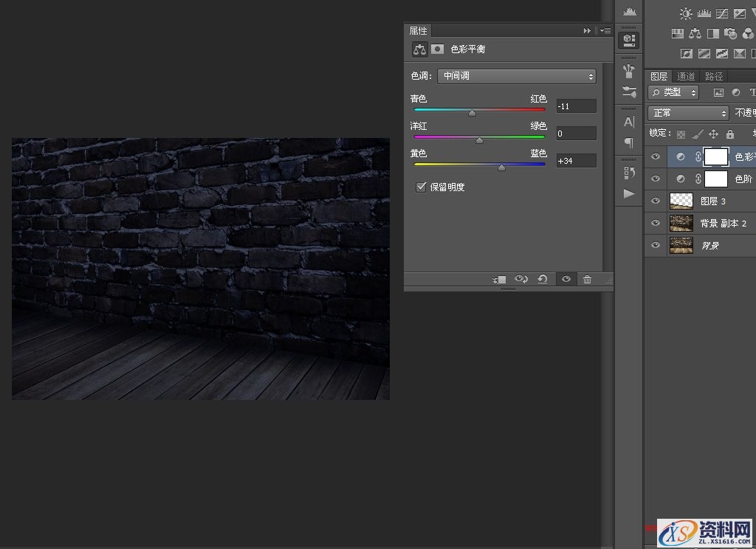
Task: Open the Brush Presets panel icon
Action: click(x=629, y=92)
